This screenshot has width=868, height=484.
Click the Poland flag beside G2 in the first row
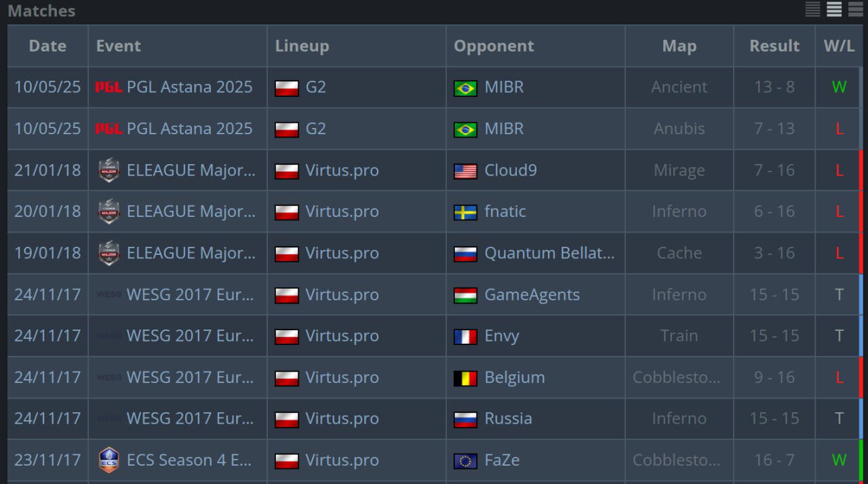(287, 88)
